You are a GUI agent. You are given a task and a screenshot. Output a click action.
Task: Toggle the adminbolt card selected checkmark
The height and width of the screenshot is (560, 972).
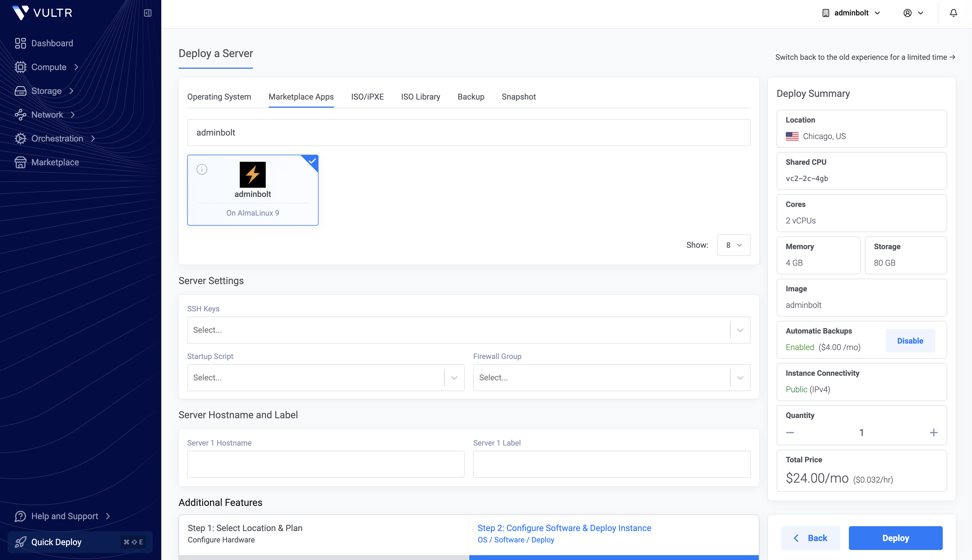[x=312, y=161]
